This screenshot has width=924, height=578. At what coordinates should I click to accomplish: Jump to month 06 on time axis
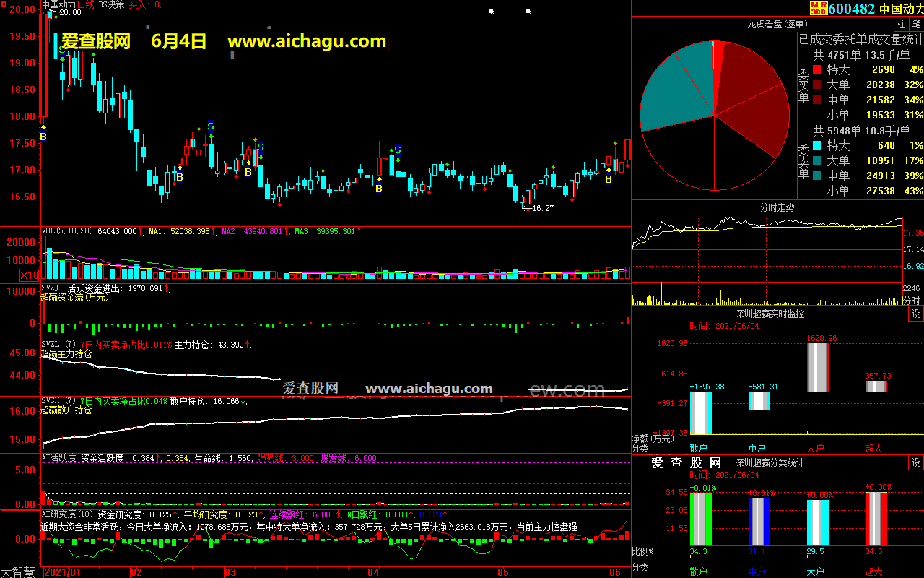[x=615, y=572]
